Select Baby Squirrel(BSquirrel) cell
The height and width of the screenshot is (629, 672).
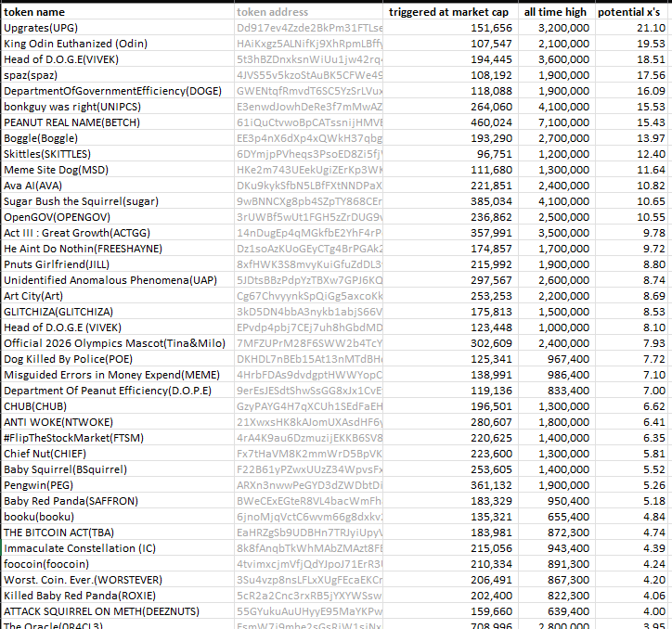tap(118, 469)
